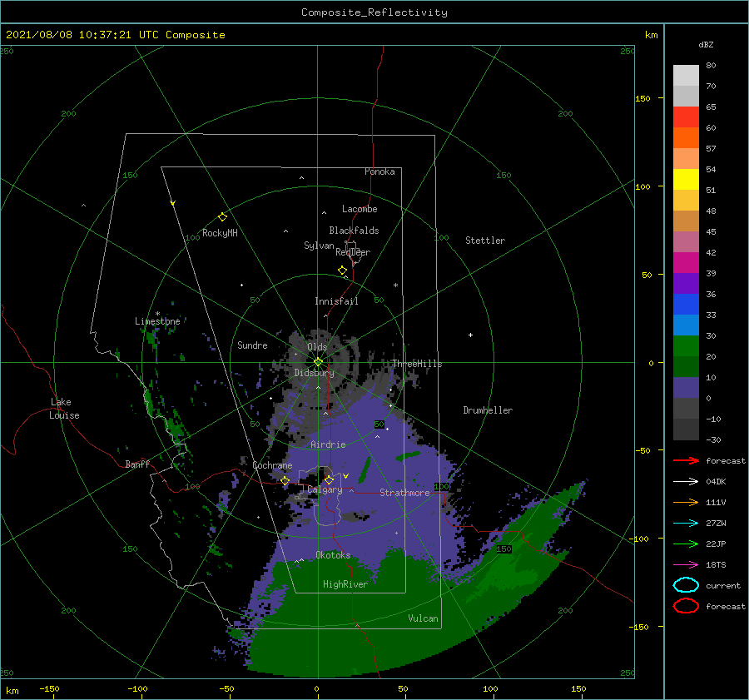Click the Banff label
Screen dimensions: 749x700
click(x=137, y=464)
